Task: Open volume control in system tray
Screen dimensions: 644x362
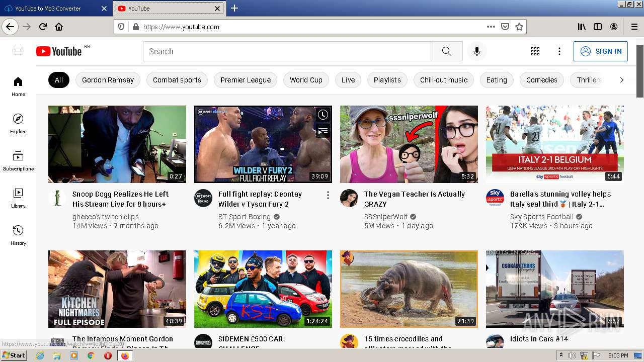Action: pyautogui.click(x=572, y=355)
